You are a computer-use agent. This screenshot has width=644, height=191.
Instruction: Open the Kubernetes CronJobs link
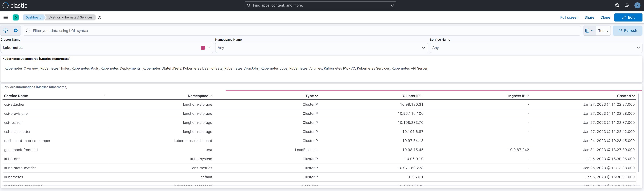pyautogui.click(x=242, y=68)
